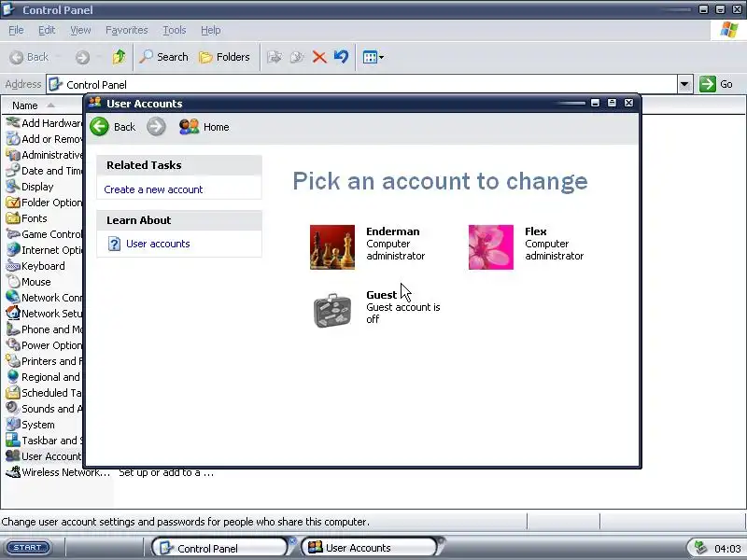Open the Views dropdown in toolbar
This screenshot has width=747, height=560.
click(373, 57)
